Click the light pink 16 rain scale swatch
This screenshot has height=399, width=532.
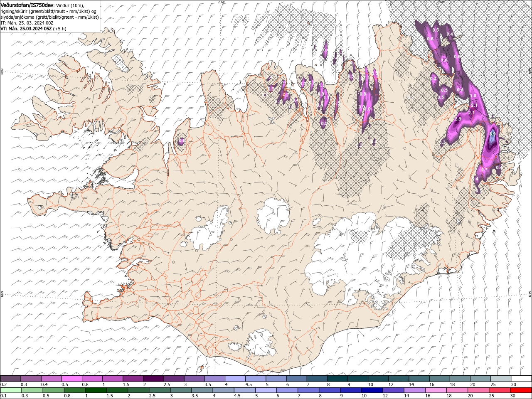click(x=436, y=390)
